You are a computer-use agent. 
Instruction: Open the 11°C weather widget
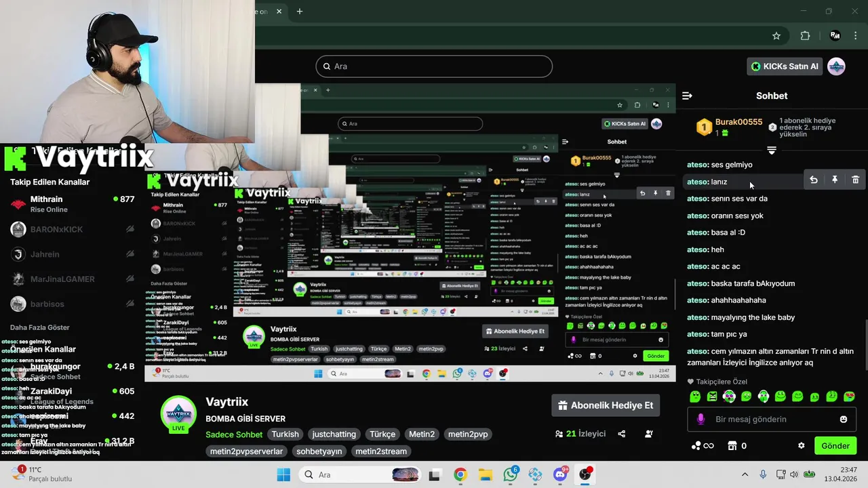42,474
